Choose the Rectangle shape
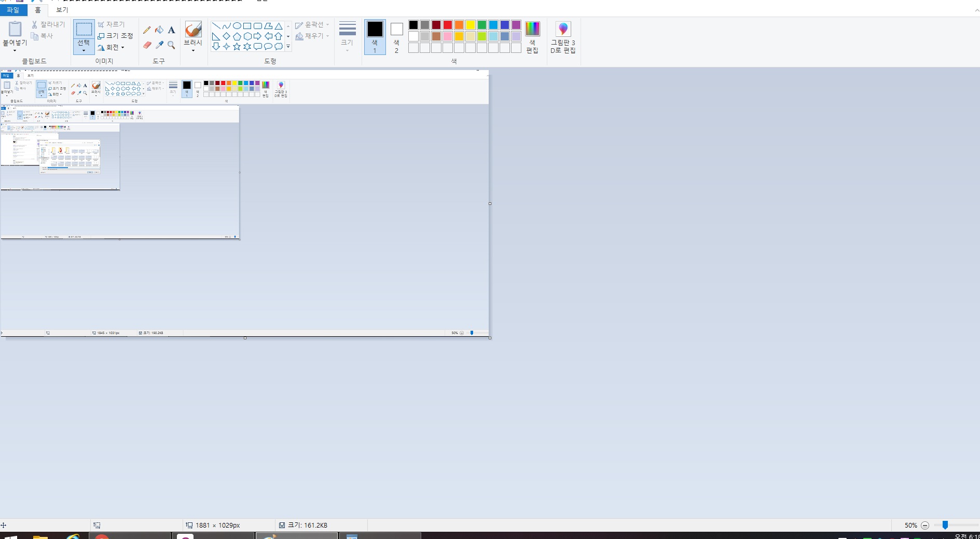 (247, 26)
